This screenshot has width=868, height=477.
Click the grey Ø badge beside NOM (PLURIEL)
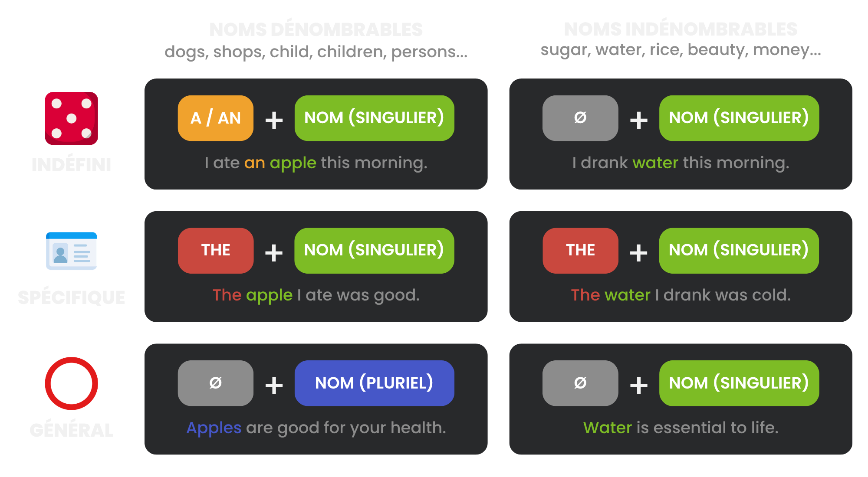(x=216, y=383)
